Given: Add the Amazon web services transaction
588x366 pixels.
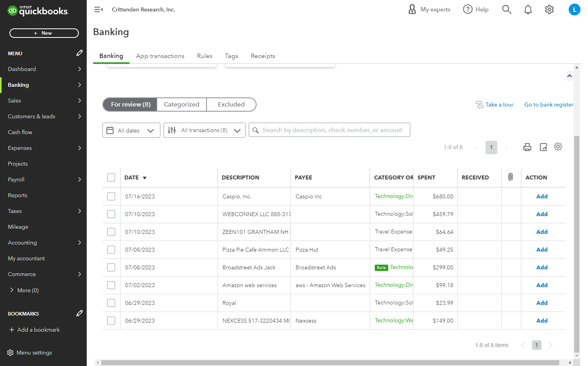Looking at the screenshot, I should click(542, 285).
